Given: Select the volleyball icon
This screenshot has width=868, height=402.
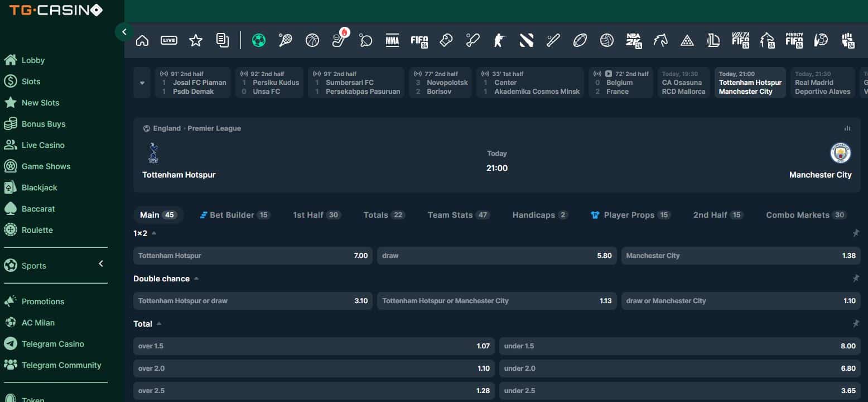Looking at the screenshot, I should (607, 40).
